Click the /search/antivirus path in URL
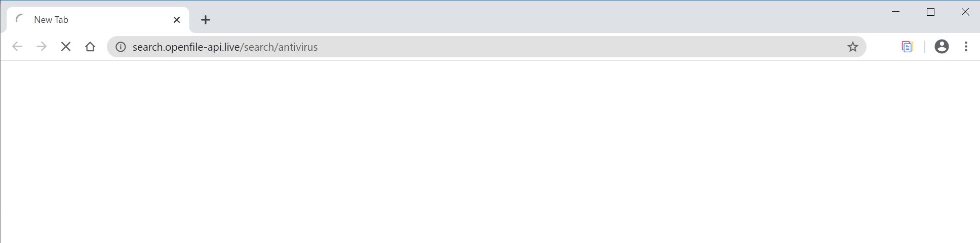This screenshot has height=243, width=980. [279, 47]
